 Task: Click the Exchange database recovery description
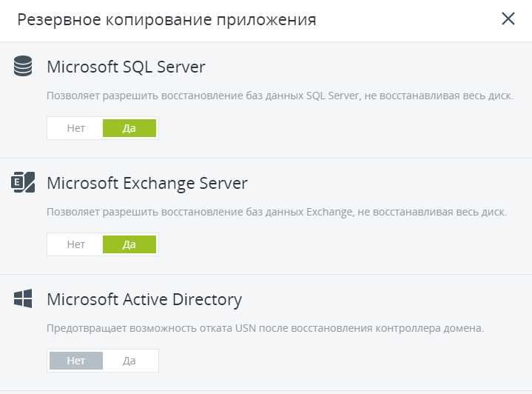point(277,212)
